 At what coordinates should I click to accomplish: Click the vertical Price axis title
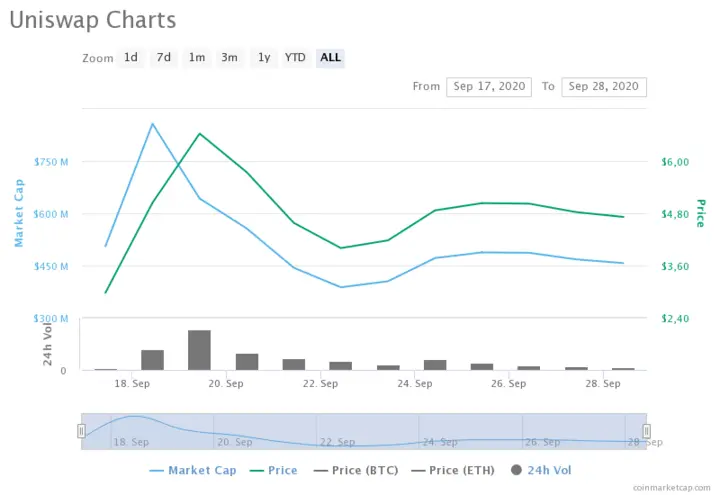(x=700, y=213)
